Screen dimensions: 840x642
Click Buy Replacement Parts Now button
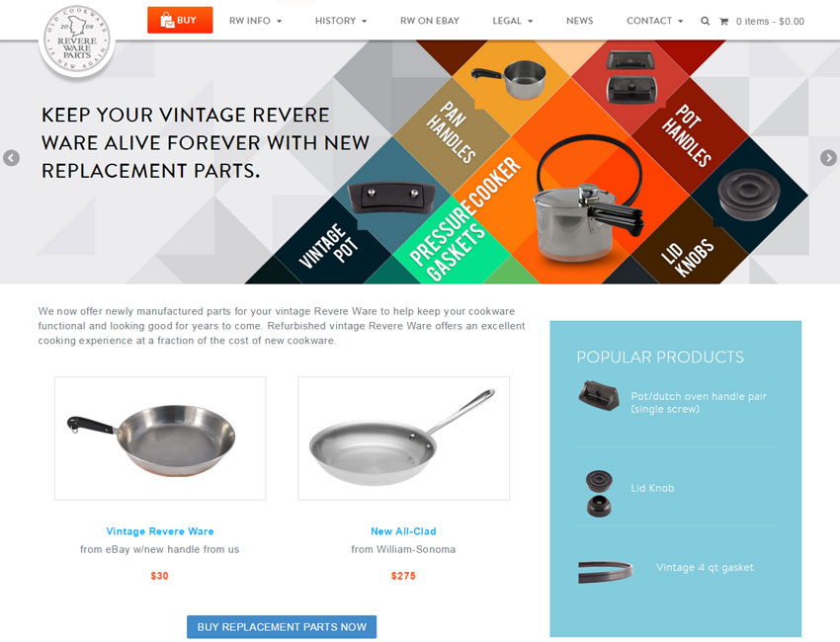pos(282,626)
